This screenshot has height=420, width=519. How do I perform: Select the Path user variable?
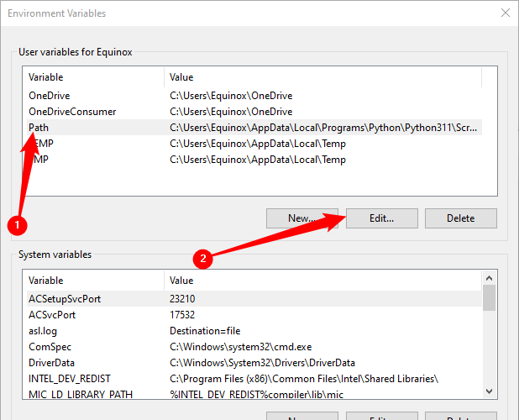coord(39,128)
